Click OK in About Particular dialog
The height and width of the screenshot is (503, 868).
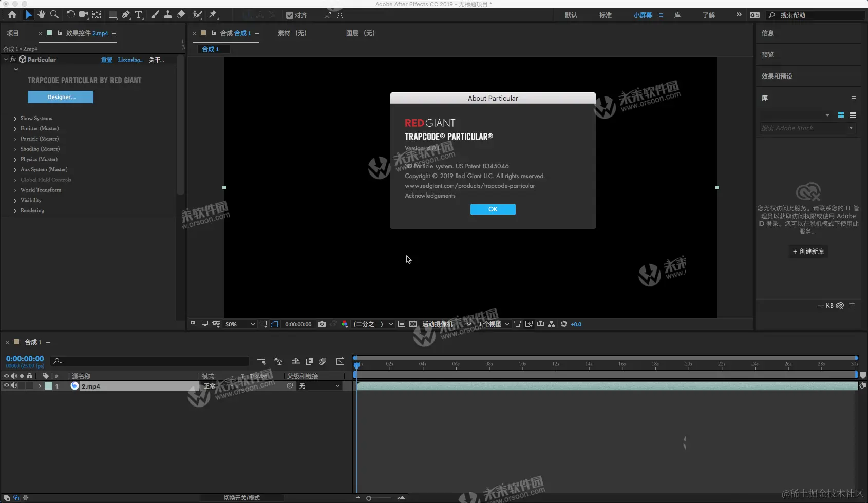(493, 209)
